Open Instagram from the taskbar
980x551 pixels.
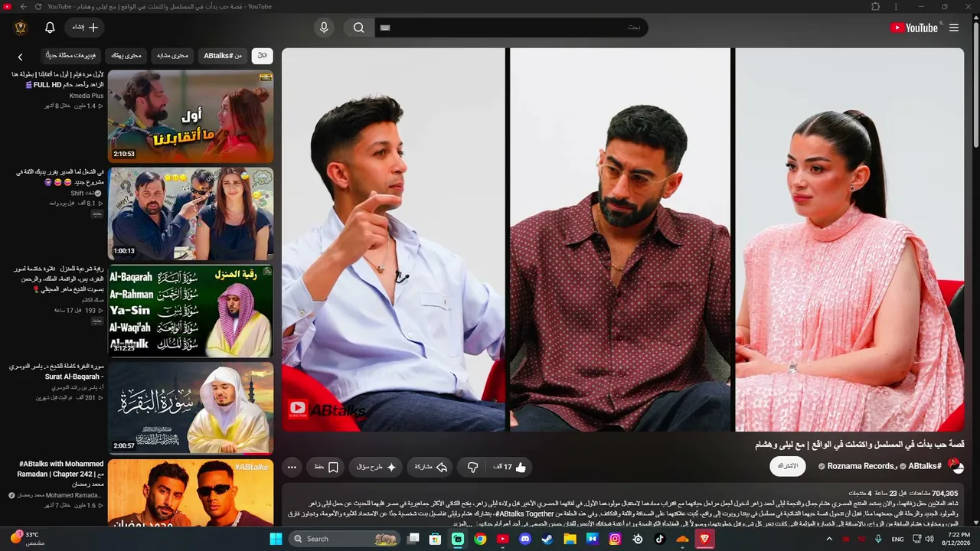point(615,539)
